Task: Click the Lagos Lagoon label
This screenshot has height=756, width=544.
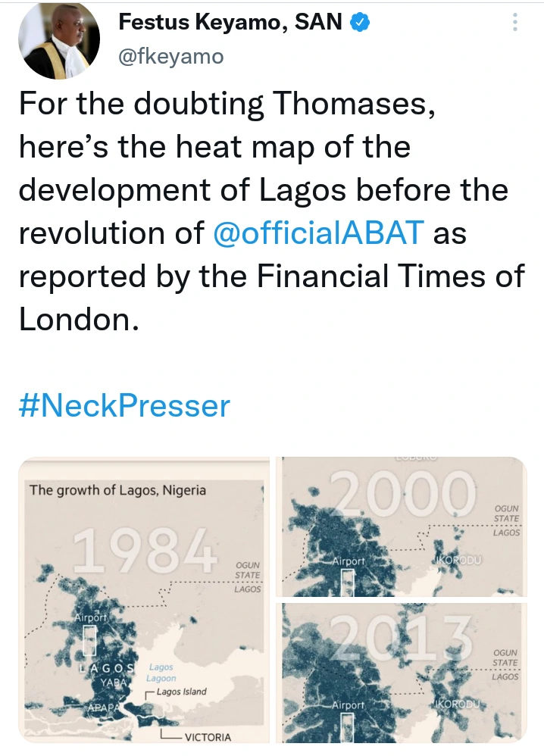Action: tap(161, 673)
